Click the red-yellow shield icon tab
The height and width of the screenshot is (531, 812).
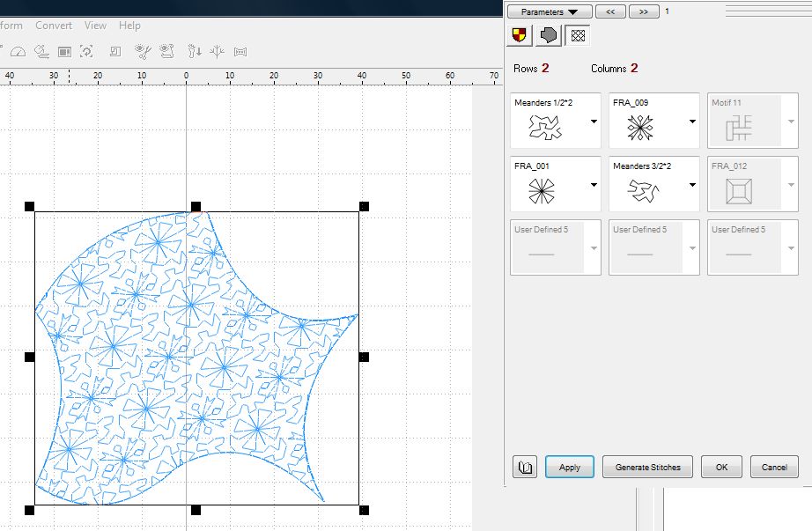click(520, 35)
